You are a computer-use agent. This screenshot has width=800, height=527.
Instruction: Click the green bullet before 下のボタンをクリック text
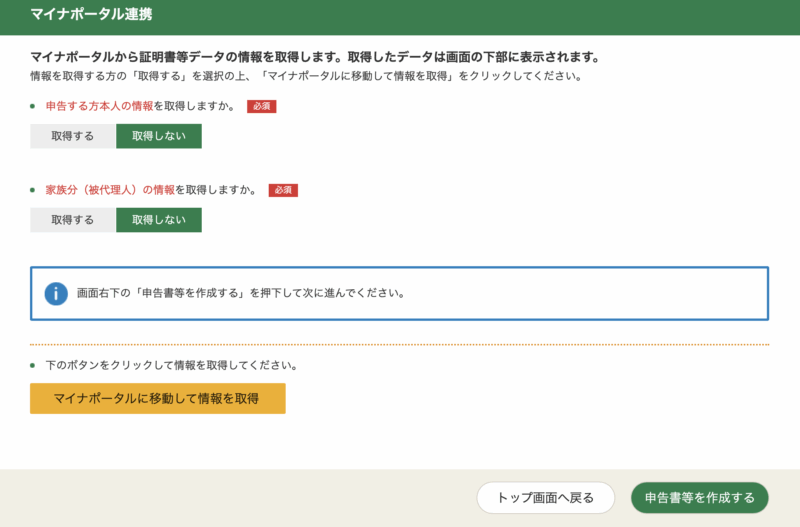(x=33, y=365)
